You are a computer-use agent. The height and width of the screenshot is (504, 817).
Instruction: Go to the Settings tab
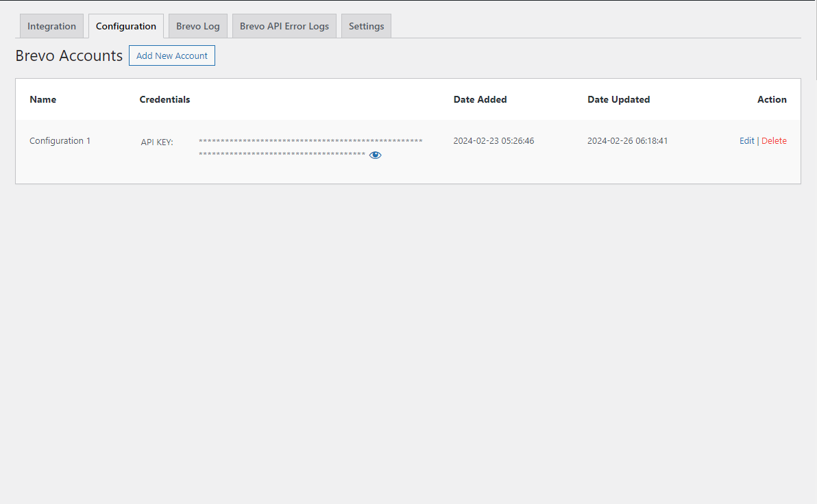pos(366,26)
